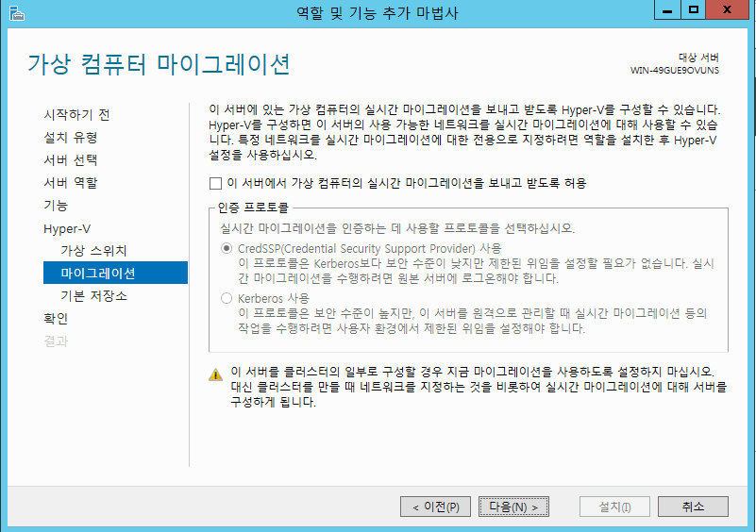The height and width of the screenshot is (532, 756).
Task: Click the CredSSP protocol description text
Action: (476, 271)
